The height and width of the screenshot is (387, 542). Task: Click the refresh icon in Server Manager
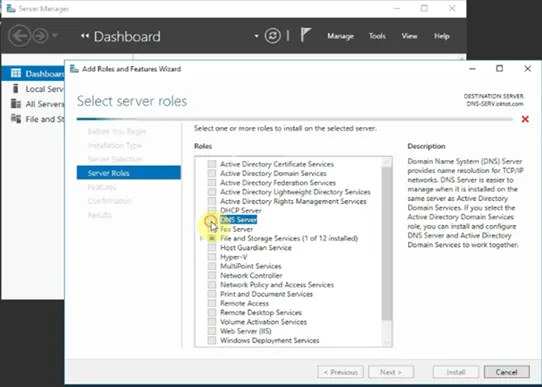tap(273, 36)
